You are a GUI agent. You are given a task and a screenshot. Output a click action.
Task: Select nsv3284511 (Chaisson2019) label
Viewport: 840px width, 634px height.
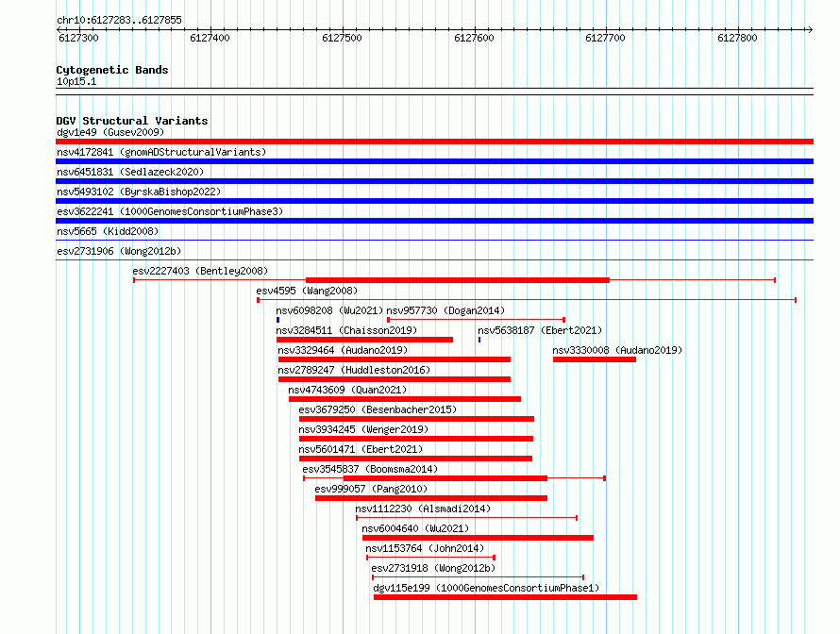point(346,330)
